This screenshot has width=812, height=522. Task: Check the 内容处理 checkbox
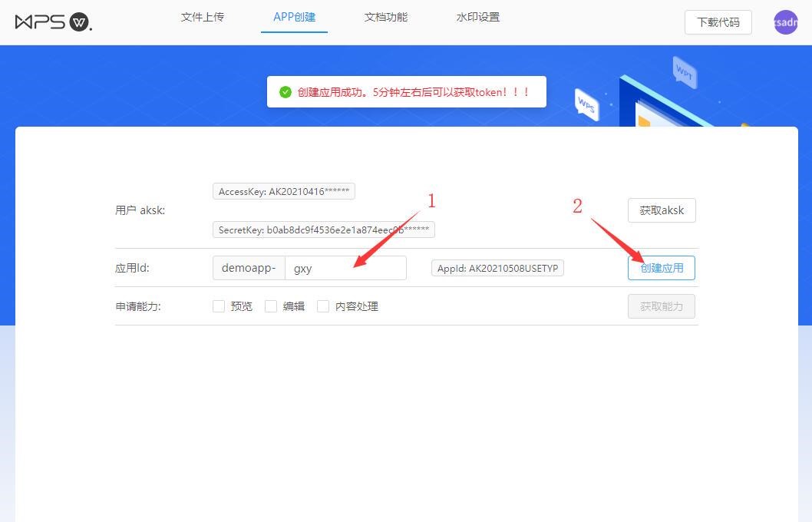pyautogui.click(x=323, y=306)
